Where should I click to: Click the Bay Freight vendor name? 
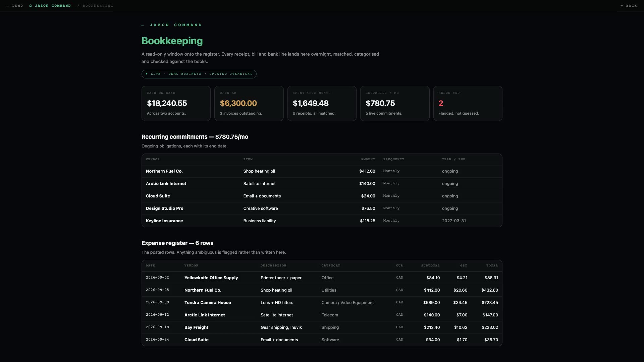196,327
